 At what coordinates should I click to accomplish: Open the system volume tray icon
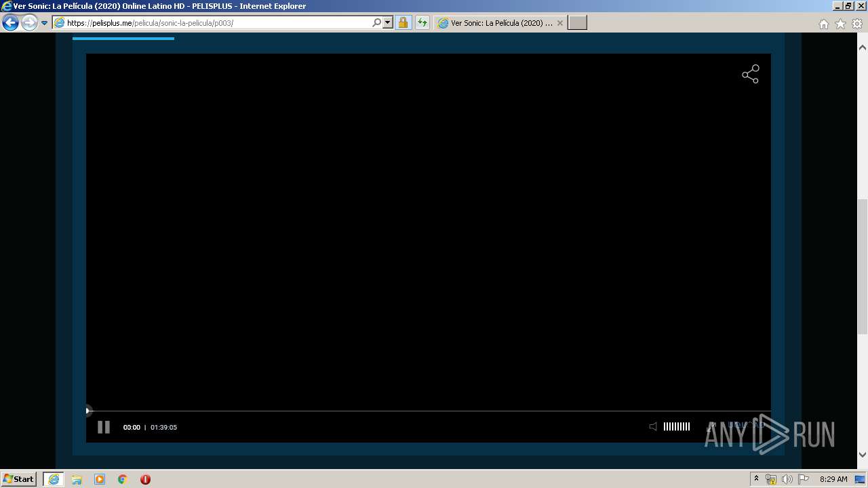[787, 479]
